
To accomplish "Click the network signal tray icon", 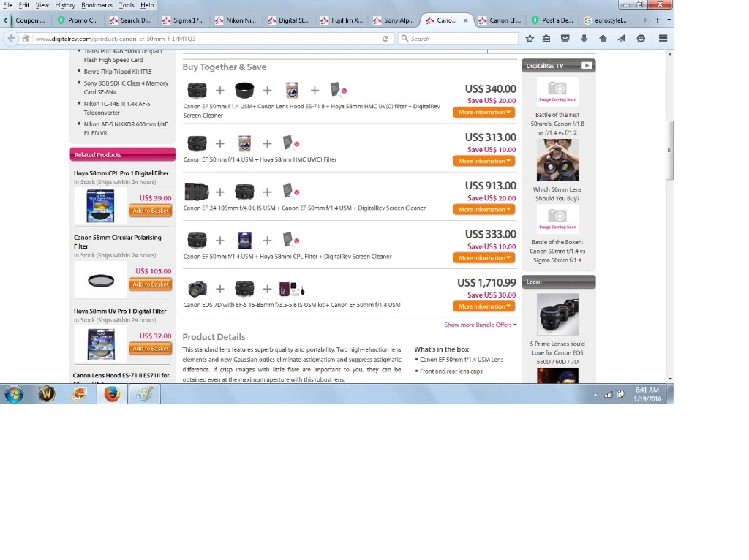I will coord(608,394).
